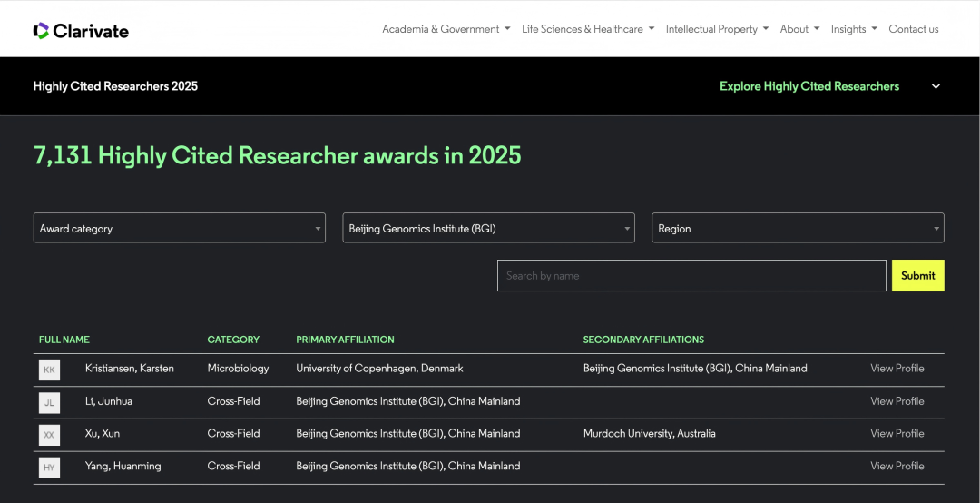Open the Insights menu

[853, 29]
